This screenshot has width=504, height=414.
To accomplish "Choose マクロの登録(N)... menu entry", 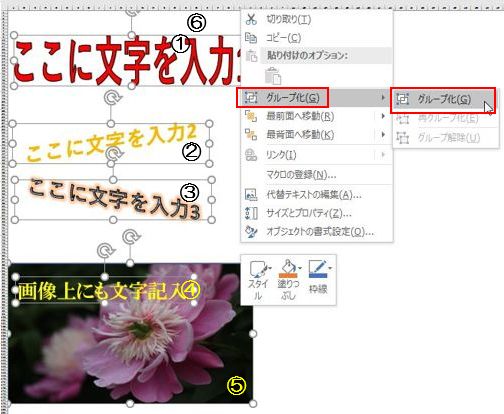I will coord(301,175).
